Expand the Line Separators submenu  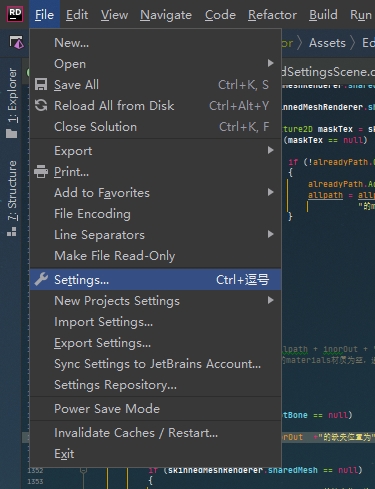click(x=155, y=235)
